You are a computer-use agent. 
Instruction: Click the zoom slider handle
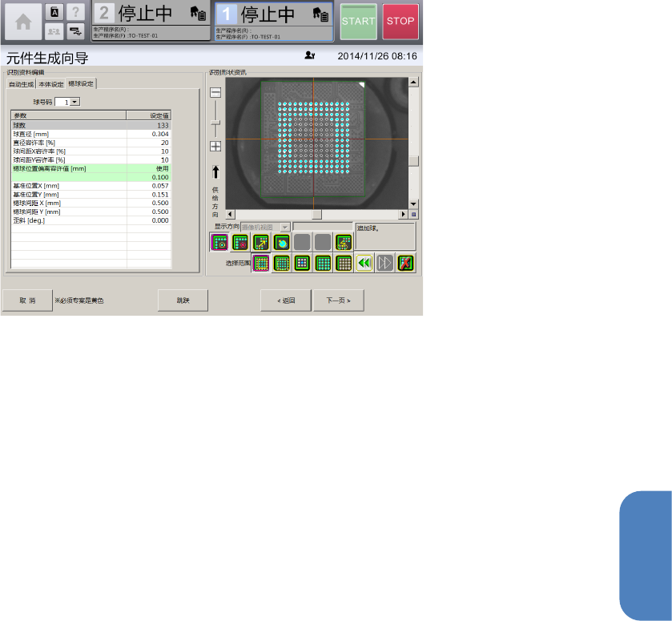point(215,123)
